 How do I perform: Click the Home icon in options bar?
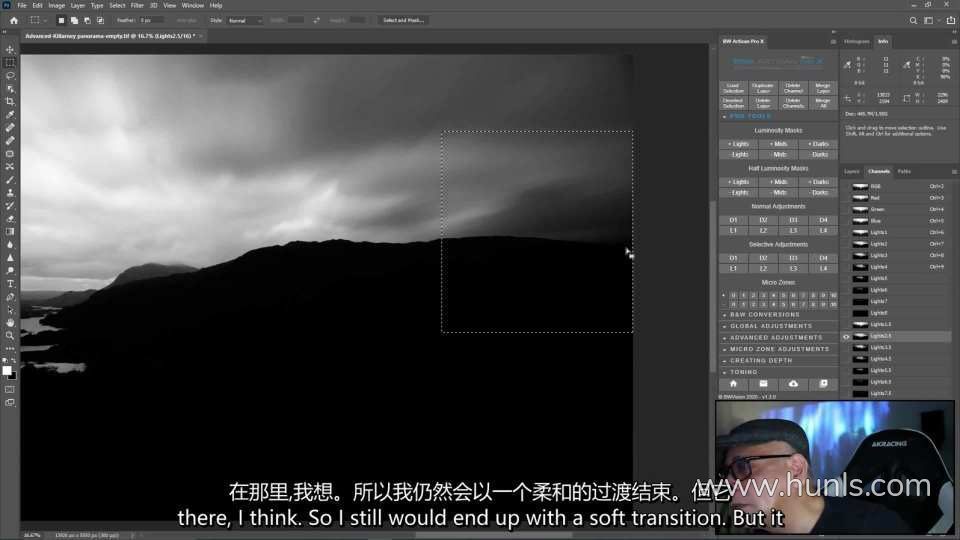click(x=13, y=20)
